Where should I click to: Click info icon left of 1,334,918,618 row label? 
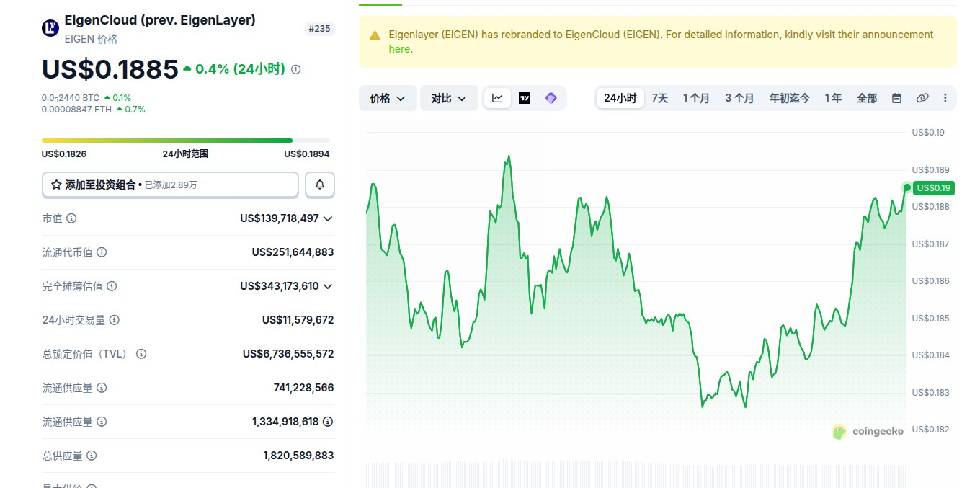(102, 422)
